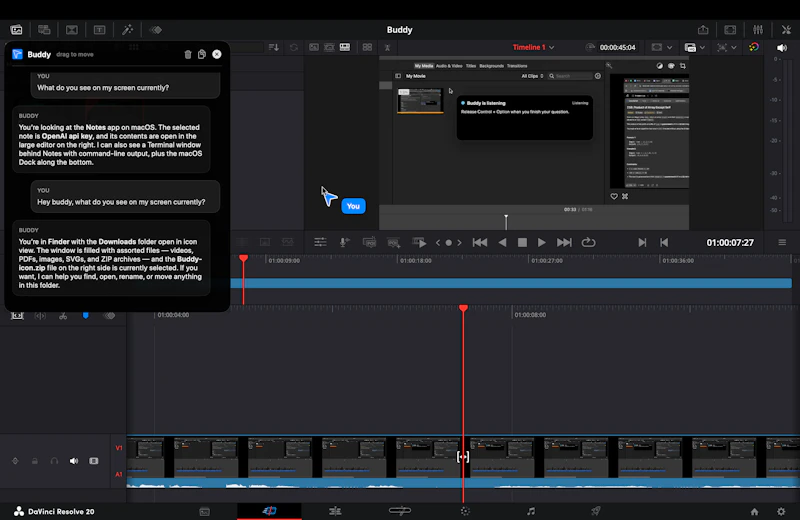
Task: Select the Source Tape viewer mode
Action: [330, 47]
